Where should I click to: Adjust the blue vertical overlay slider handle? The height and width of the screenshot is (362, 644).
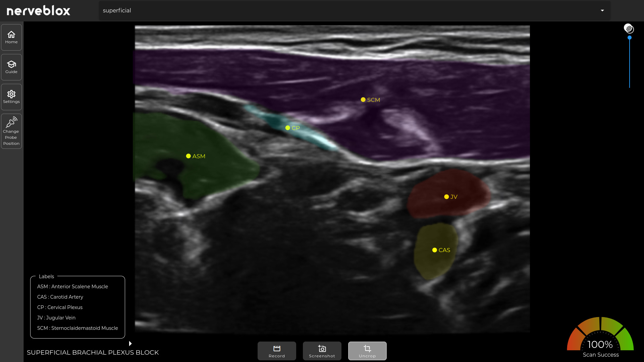pyautogui.click(x=630, y=38)
